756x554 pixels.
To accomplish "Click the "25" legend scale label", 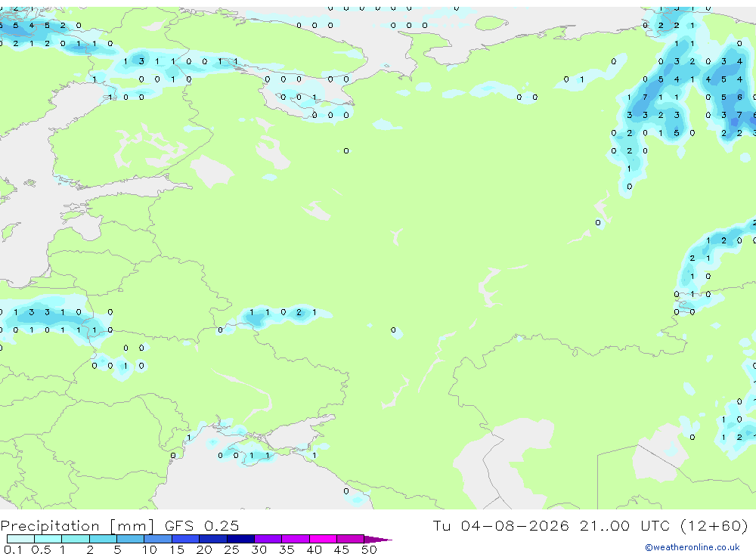I will click(231, 549).
